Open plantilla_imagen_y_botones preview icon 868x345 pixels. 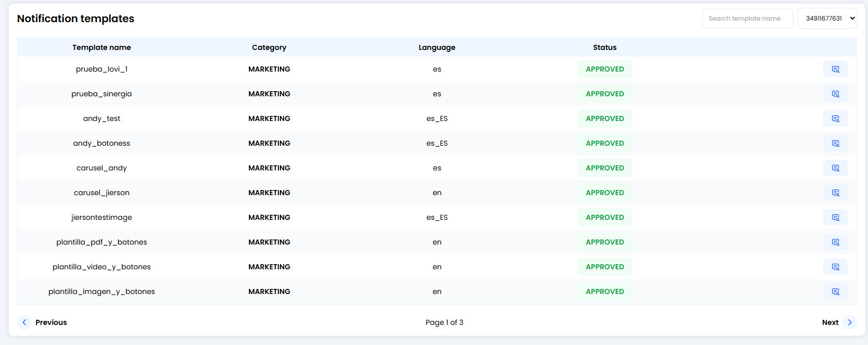[x=835, y=291]
